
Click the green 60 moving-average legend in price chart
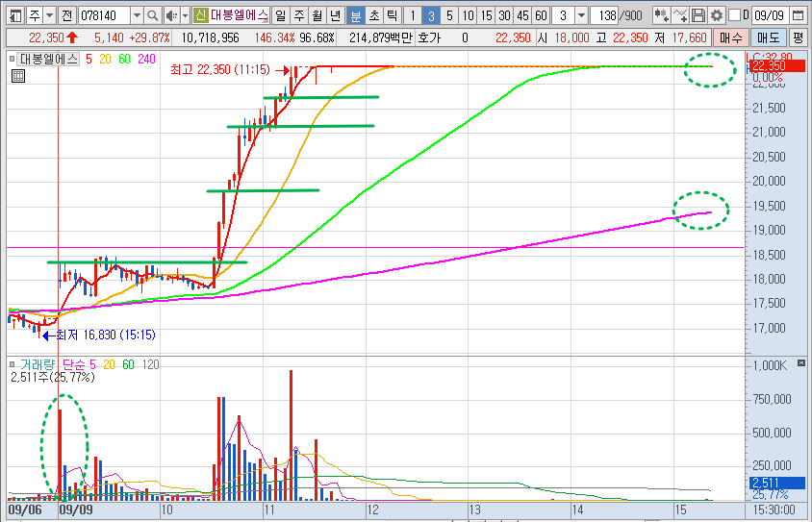click(x=124, y=59)
